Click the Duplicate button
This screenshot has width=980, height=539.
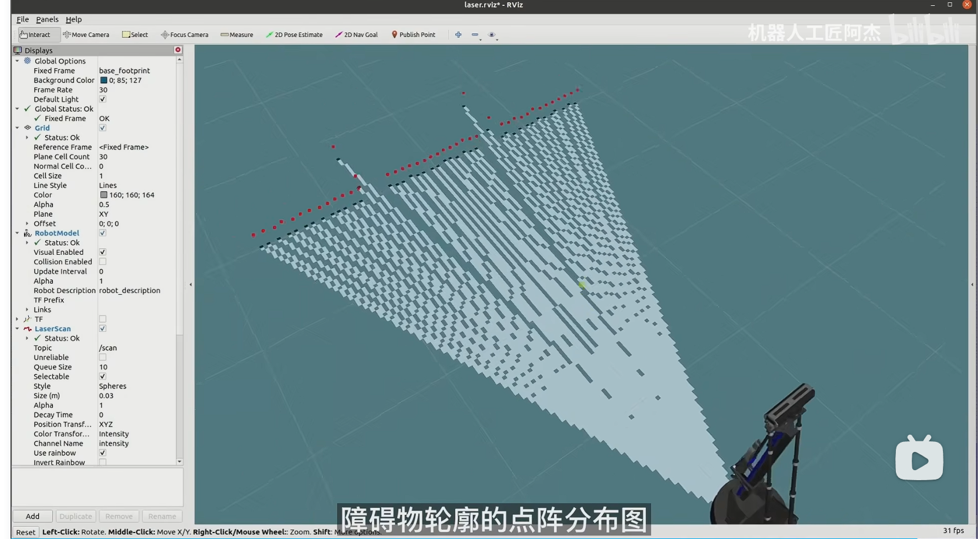click(x=76, y=516)
